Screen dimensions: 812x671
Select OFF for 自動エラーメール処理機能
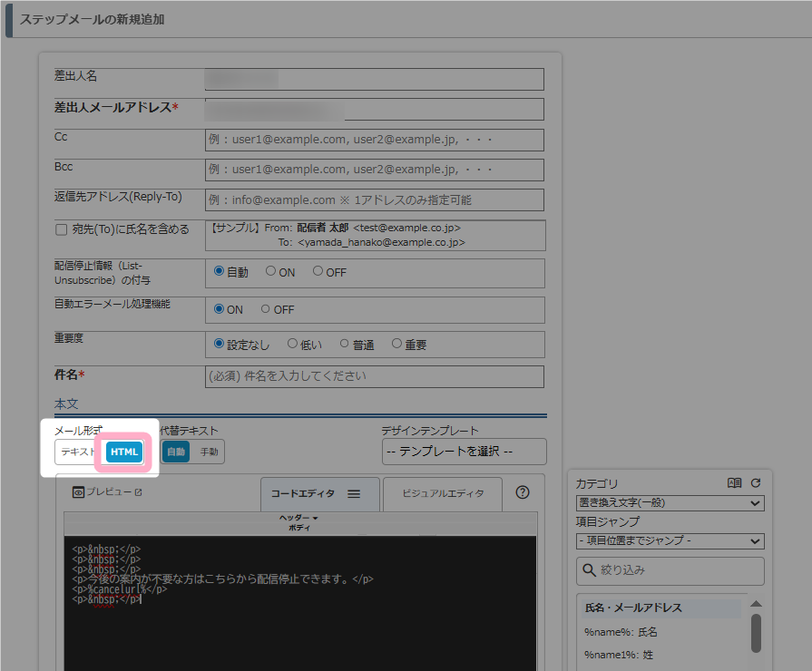(x=266, y=309)
